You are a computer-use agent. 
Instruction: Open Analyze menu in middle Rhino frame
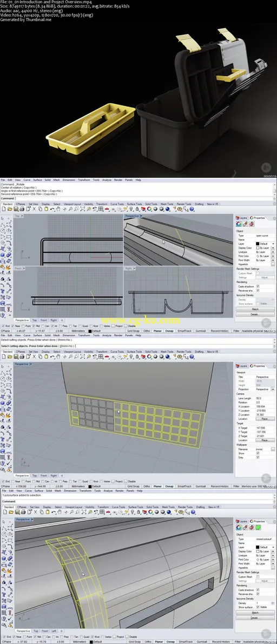(x=107, y=335)
